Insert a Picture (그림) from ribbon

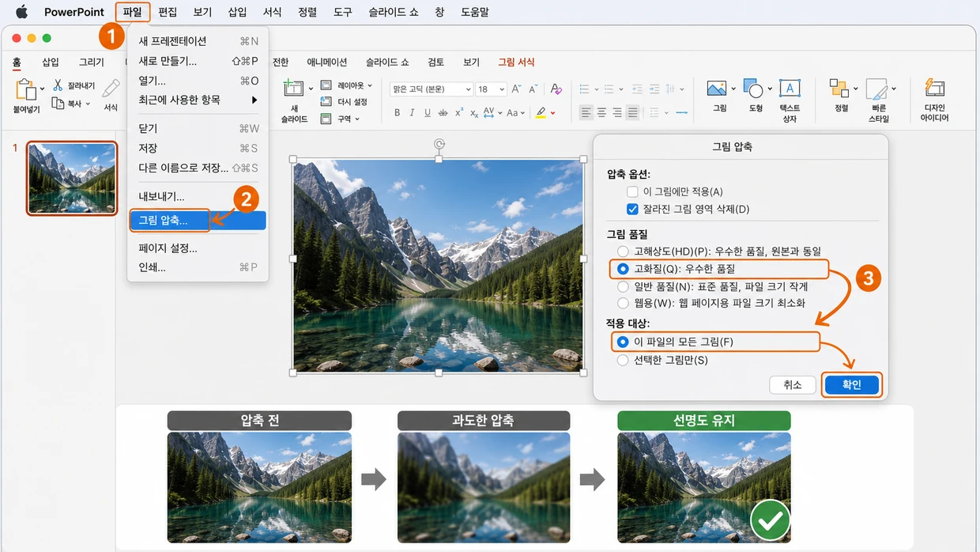coord(718,89)
